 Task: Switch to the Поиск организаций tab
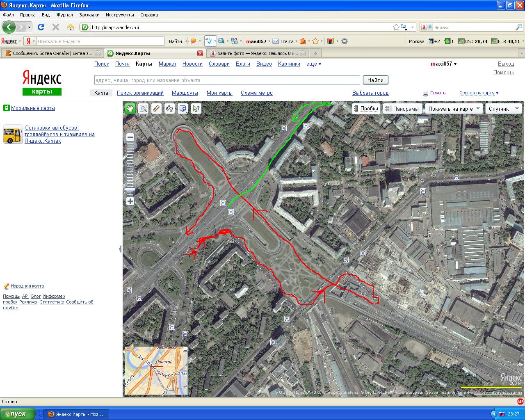pos(140,93)
